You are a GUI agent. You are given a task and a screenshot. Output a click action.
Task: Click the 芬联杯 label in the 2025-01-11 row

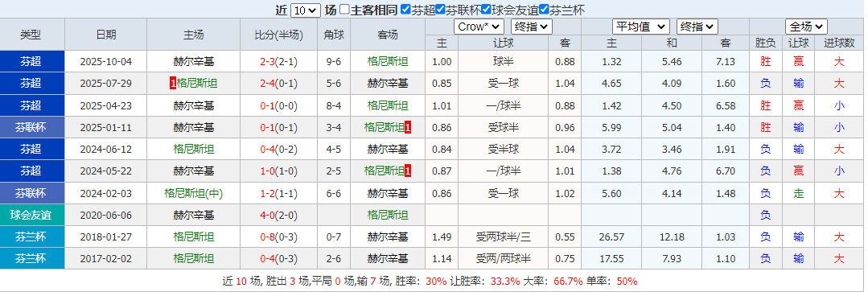(31, 127)
